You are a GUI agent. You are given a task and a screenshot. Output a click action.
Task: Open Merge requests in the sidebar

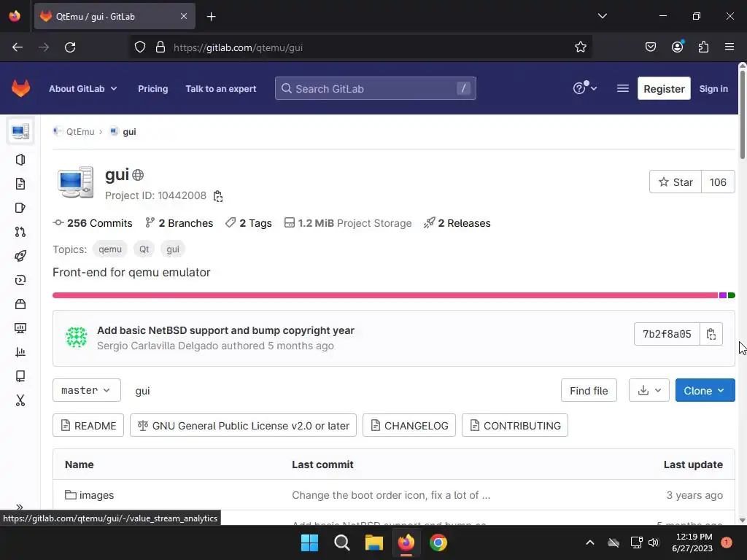pyautogui.click(x=20, y=232)
